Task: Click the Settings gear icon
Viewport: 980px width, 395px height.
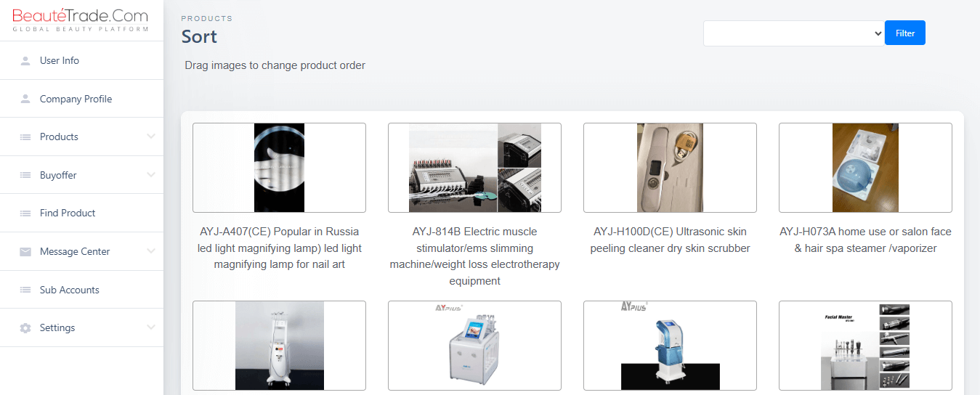Action: [25, 328]
